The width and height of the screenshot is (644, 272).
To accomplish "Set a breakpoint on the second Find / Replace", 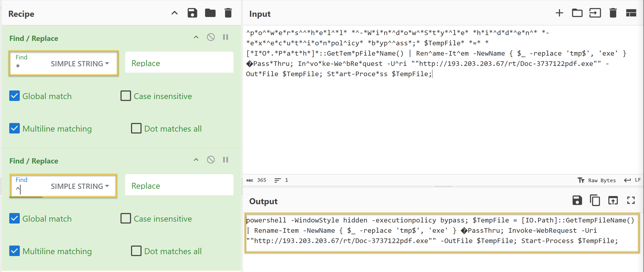I will pyautogui.click(x=225, y=160).
